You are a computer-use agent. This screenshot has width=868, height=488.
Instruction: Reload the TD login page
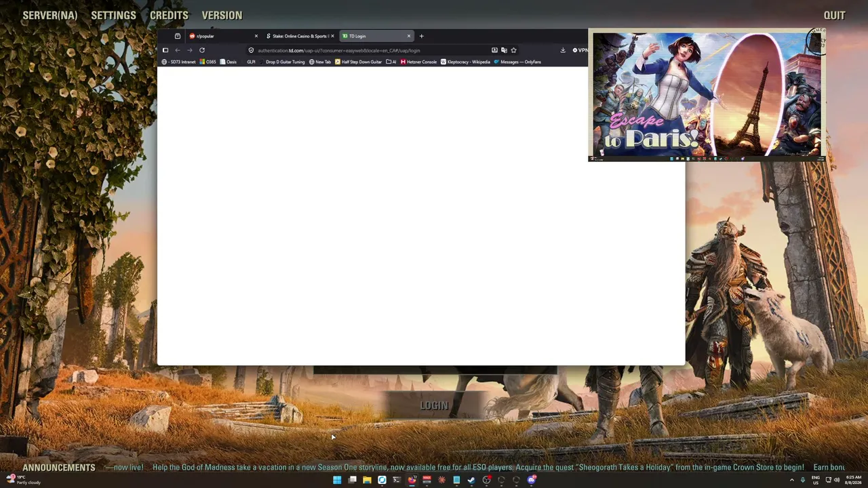[x=202, y=50]
